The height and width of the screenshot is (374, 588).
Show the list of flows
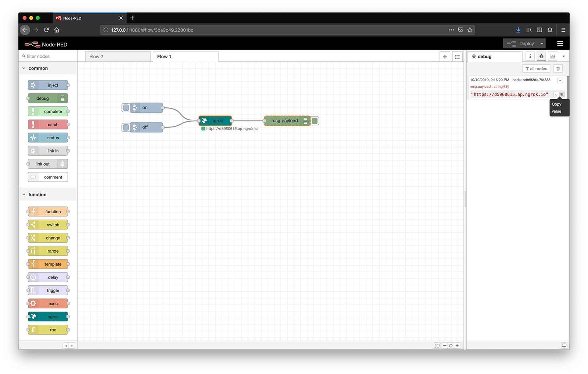click(x=457, y=57)
